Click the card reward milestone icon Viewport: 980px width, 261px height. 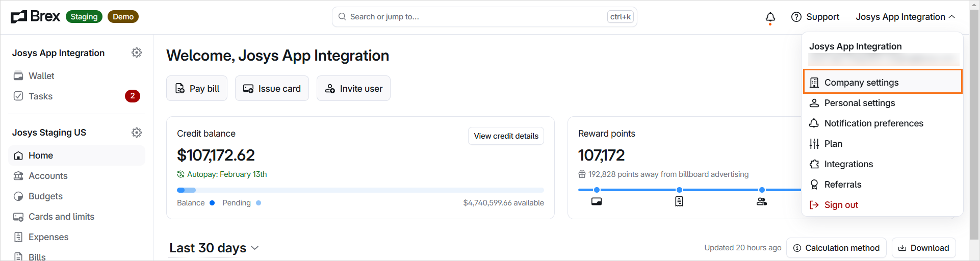coord(597,201)
